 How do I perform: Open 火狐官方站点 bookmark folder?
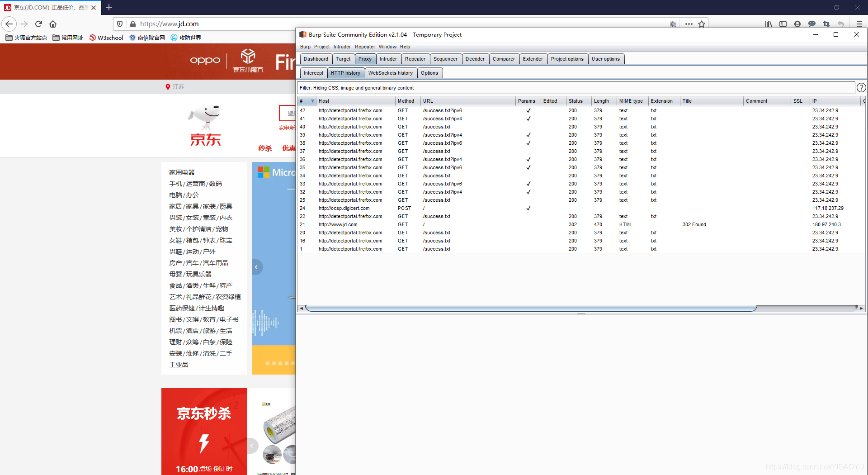(x=26, y=38)
